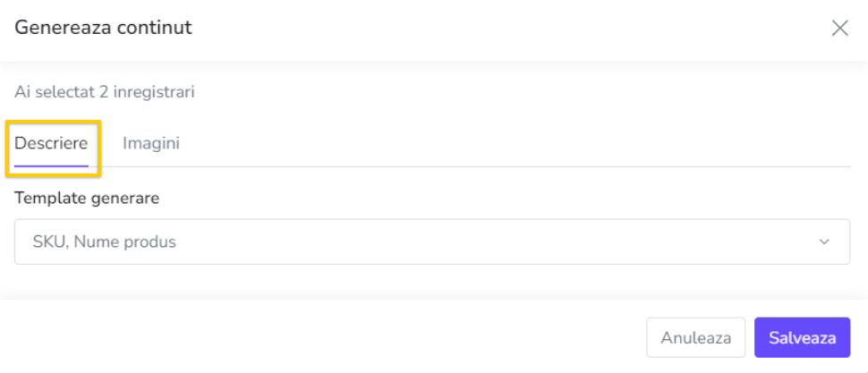Screen dimensions: 868x373
Task: Return to description options under Descriere
Action: tap(51, 143)
